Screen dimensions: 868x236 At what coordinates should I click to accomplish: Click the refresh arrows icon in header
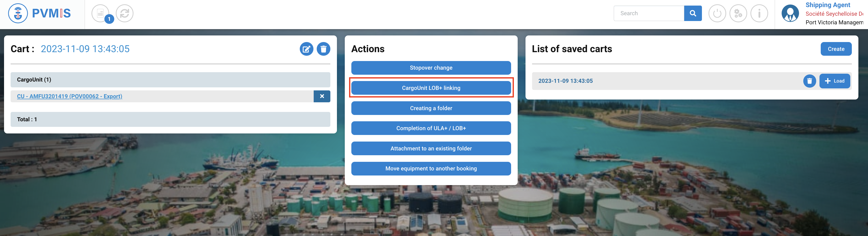pos(125,13)
